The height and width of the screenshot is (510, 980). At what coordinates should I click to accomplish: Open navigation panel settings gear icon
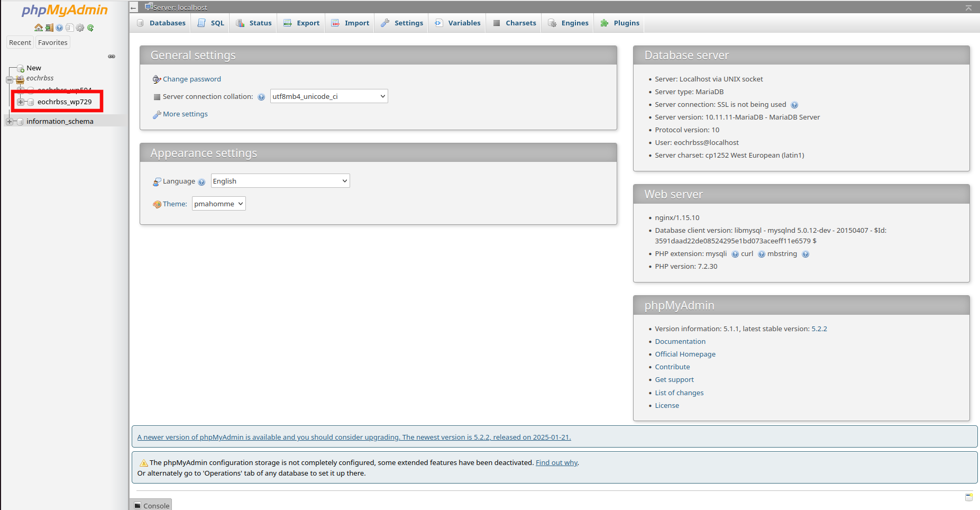(x=80, y=28)
